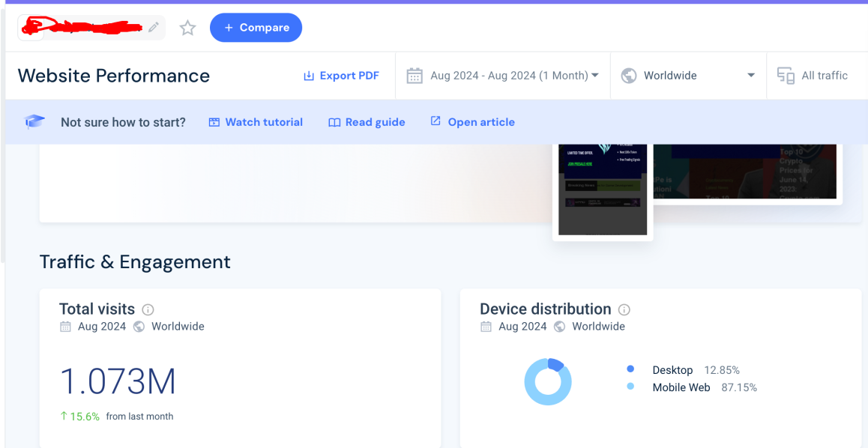Open the Aug 2024 date range dropdown
Screen dimensions: 868x448
503,76
